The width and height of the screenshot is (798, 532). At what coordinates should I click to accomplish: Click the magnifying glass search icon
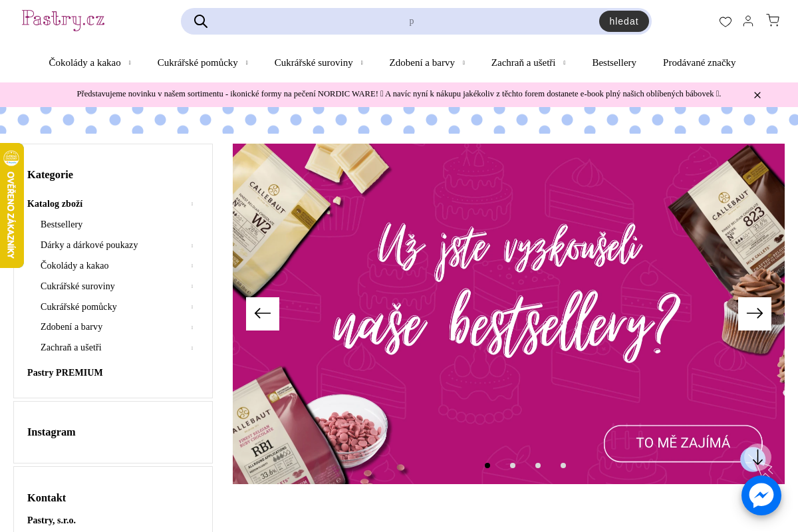pos(201,21)
